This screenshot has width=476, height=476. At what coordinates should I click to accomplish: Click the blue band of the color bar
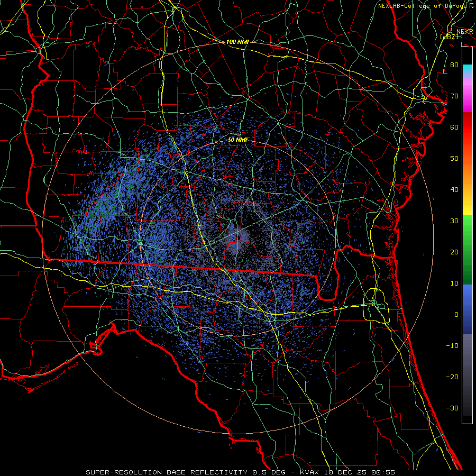tap(467, 309)
